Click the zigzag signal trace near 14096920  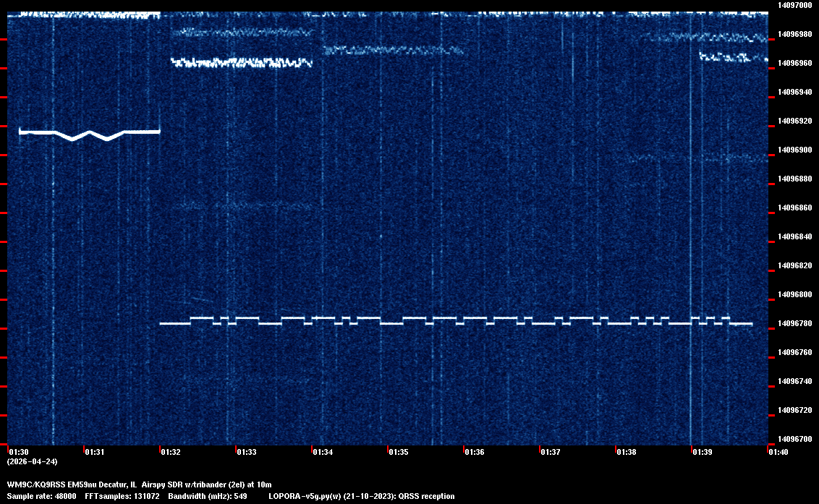tap(89, 134)
